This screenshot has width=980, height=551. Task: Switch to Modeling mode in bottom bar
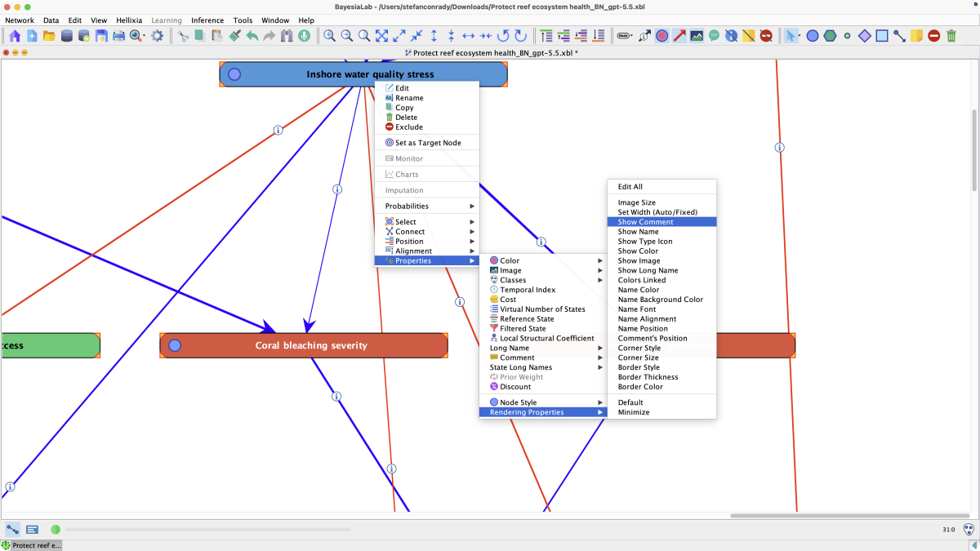pyautogui.click(x=13, y=530)
